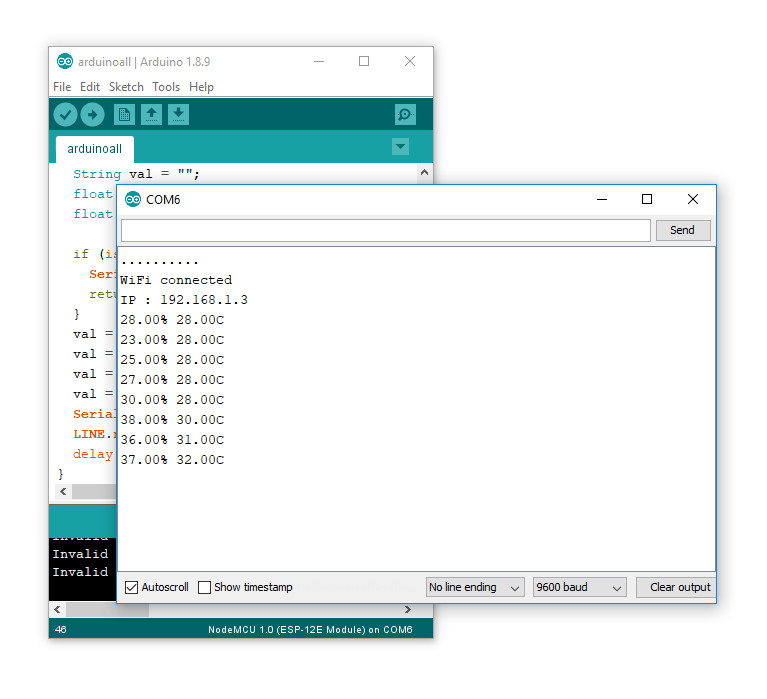Minimize the COM6 serial monitor window
The height and width of the screenshot is (699, 767).
click(602, 199)
